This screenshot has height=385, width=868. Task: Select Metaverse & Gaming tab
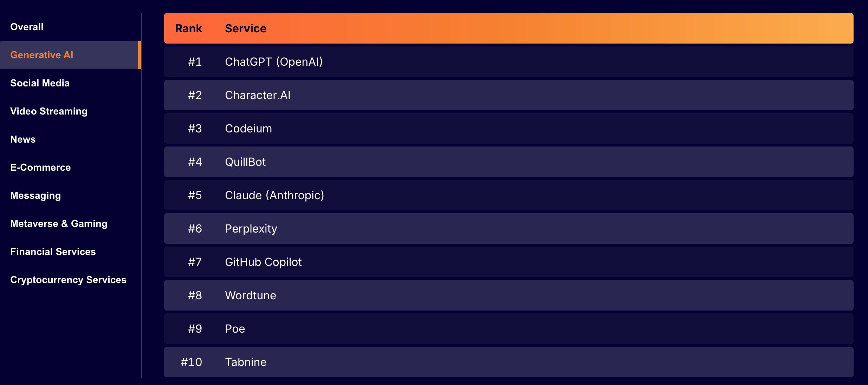pos(59,224)
